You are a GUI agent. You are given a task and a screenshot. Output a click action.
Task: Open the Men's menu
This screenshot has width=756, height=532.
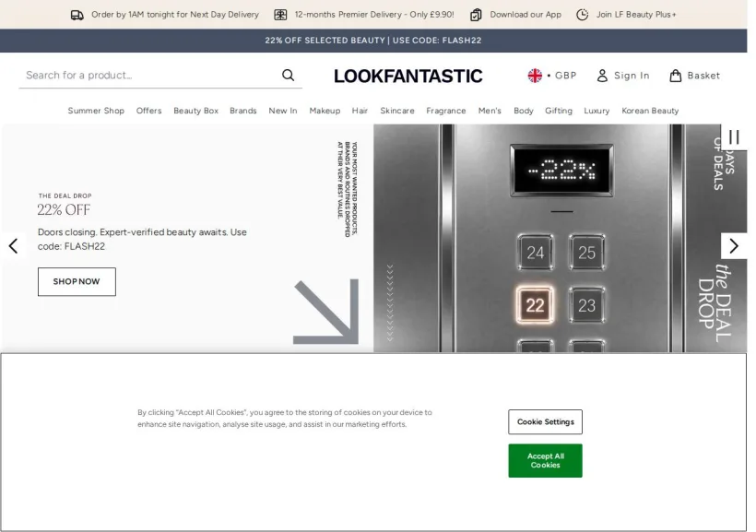tap(490, 111)
